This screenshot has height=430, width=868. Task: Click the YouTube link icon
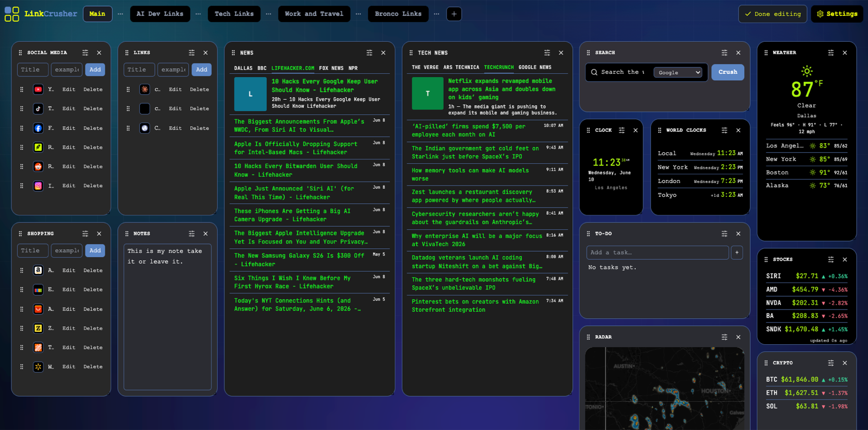coord(38,89)
